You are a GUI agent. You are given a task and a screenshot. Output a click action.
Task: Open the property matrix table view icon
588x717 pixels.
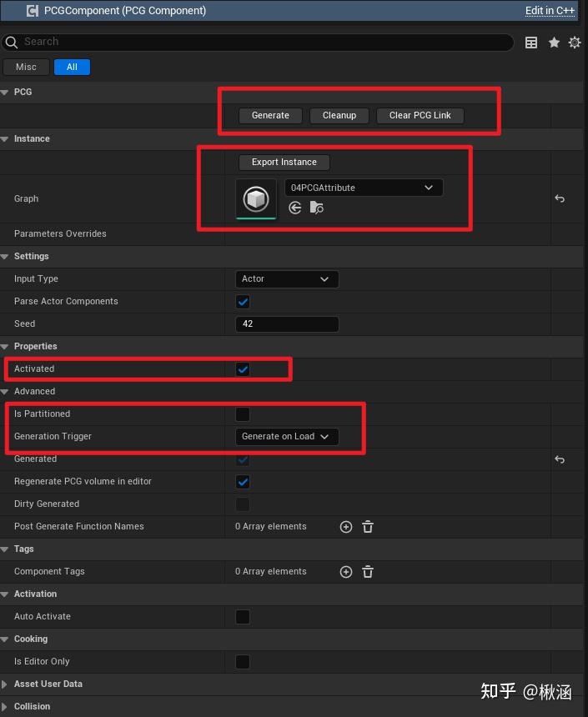pos(531,43)
